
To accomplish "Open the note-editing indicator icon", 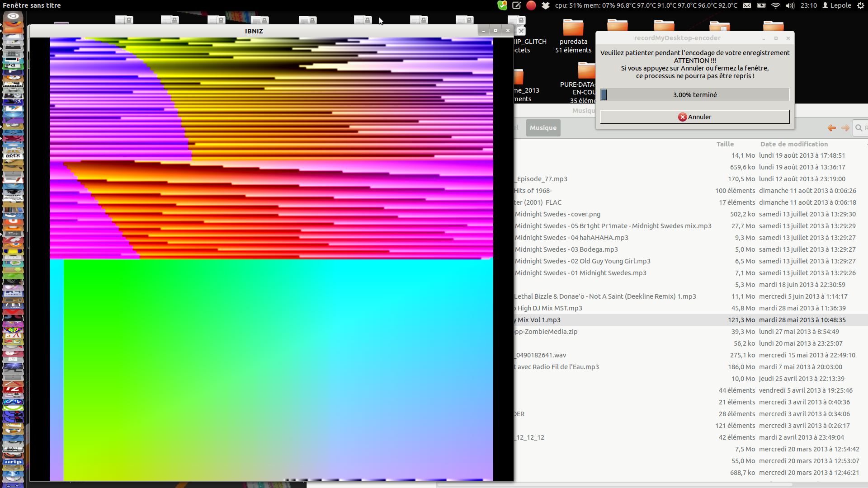I will (x=517, y=5).
